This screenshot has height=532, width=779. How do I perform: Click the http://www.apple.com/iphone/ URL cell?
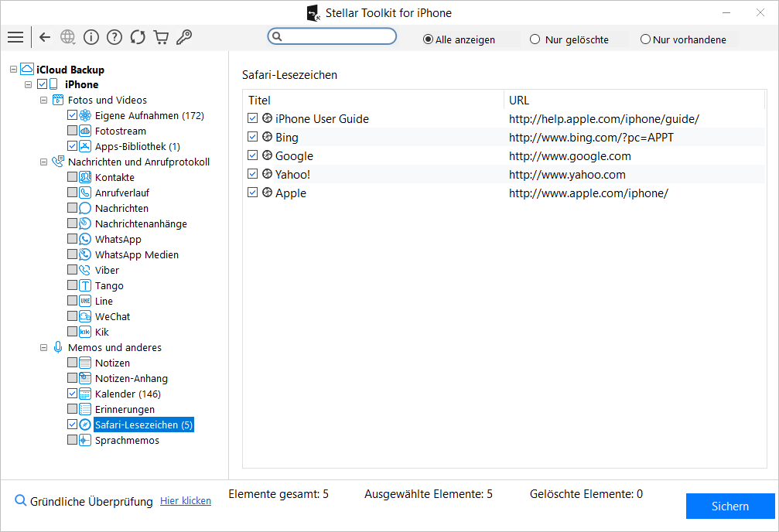pyautogui.click(x=588, y=193)
